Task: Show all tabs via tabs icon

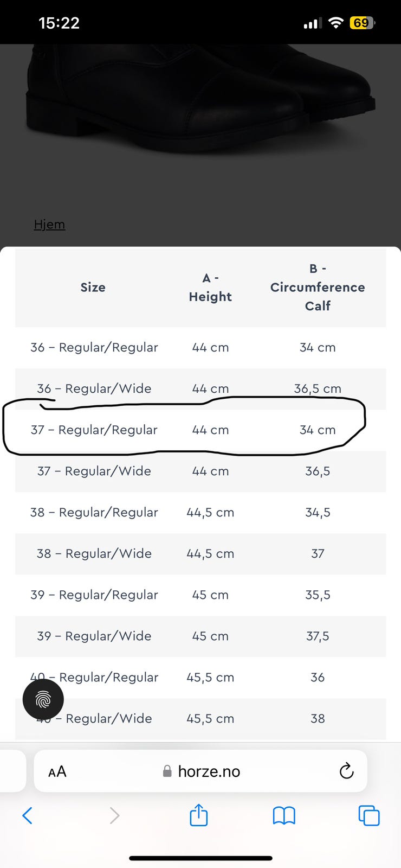Action: click(369, 815)
